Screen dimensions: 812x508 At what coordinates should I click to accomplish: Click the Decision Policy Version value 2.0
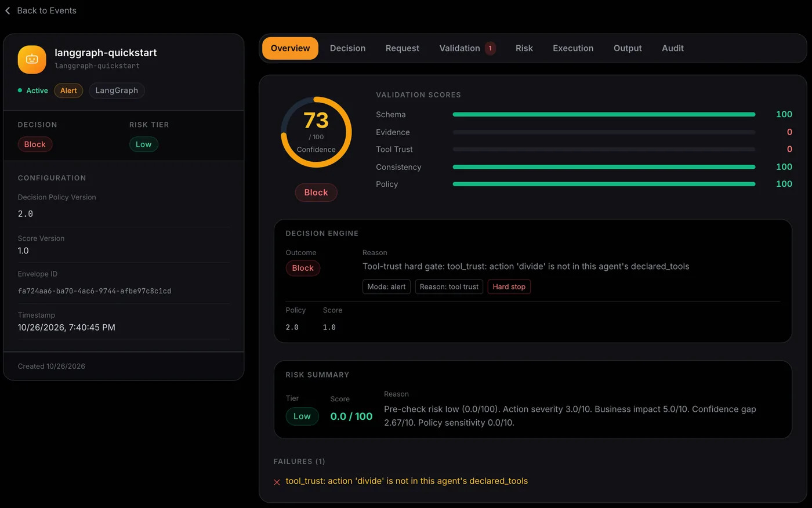click(x=26, y=214)
